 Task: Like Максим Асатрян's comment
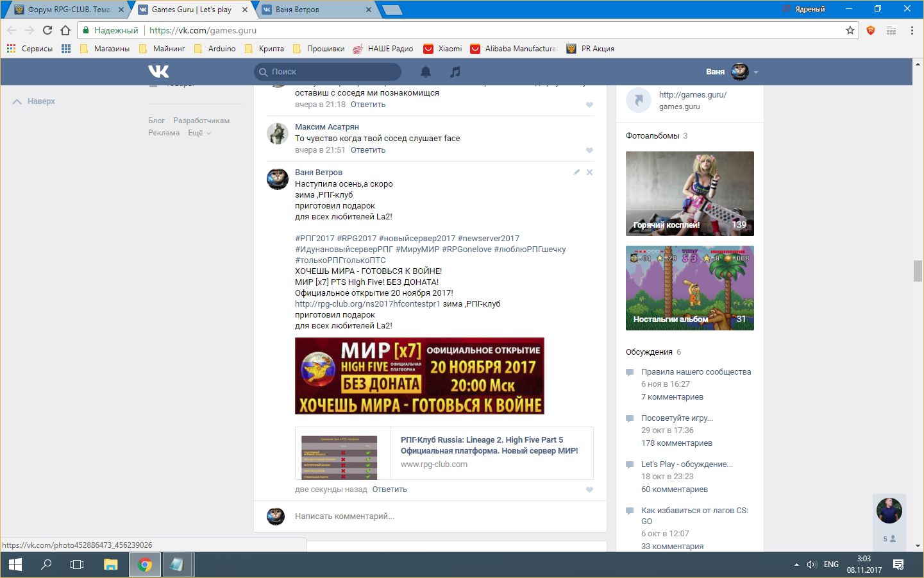click(x=589, y=151)
